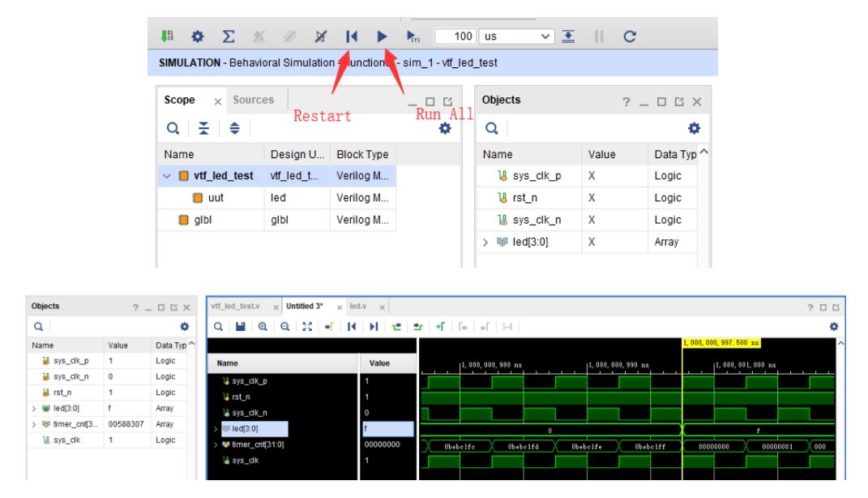Click search icon in lower Objects panel
Image resolution: width=868 pixels, height=498 pixels.
[x=38, y=327]
